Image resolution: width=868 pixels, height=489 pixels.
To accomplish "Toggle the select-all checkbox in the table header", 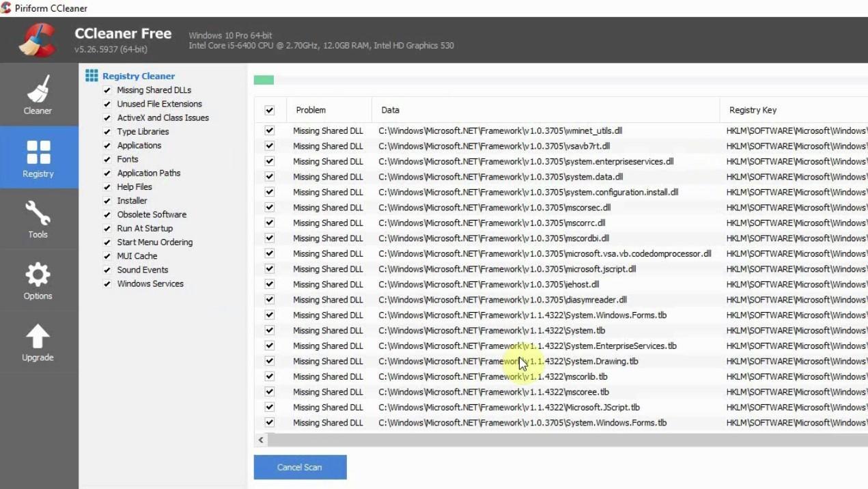I will (269, 110).
